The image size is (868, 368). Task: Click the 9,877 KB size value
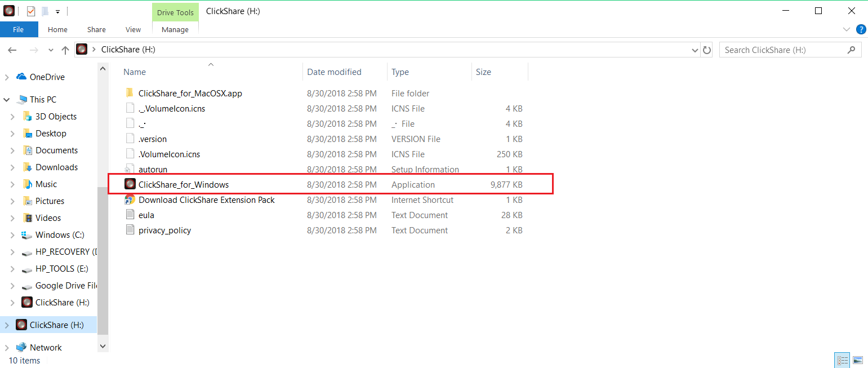tap(506, 184)
